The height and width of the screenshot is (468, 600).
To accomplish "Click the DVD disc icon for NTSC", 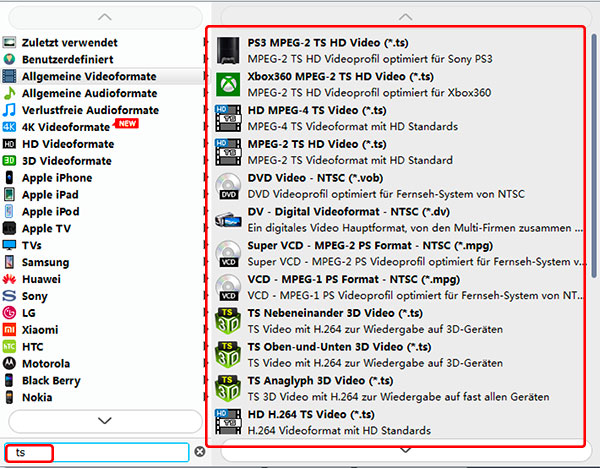I will click(228, 186).
